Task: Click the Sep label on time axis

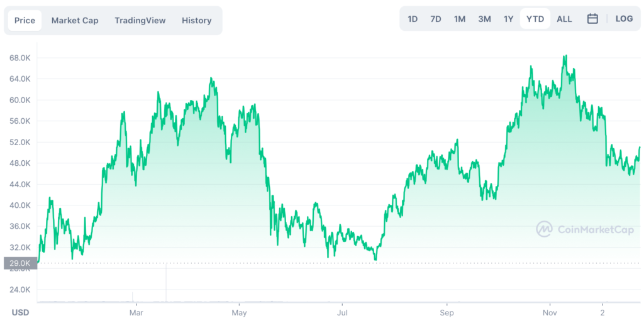Action: 447,312
